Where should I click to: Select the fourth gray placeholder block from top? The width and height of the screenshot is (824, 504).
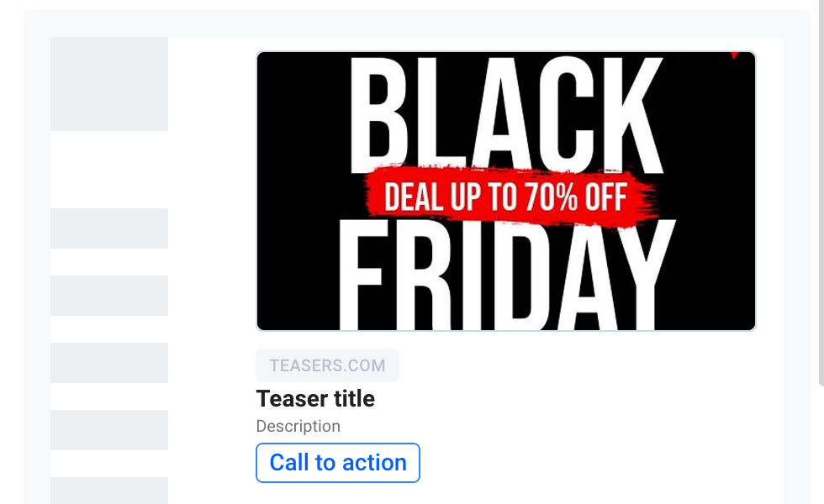tap(109, 363)
